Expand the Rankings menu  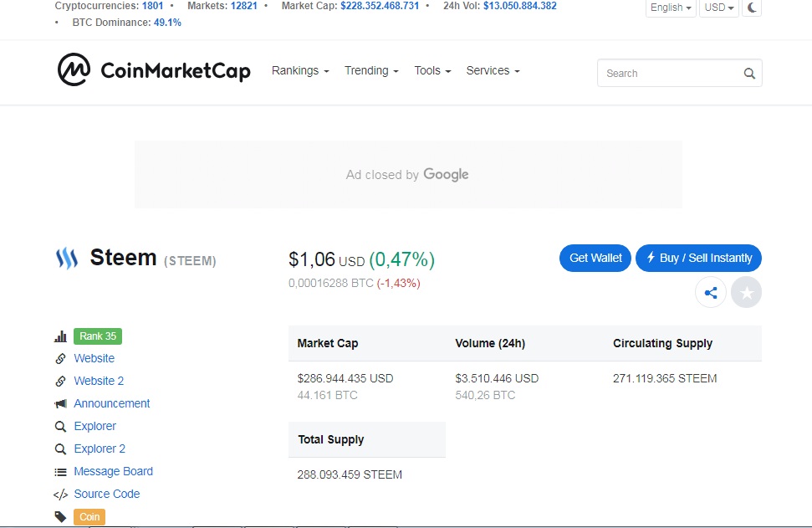click(x=300, y=71)
